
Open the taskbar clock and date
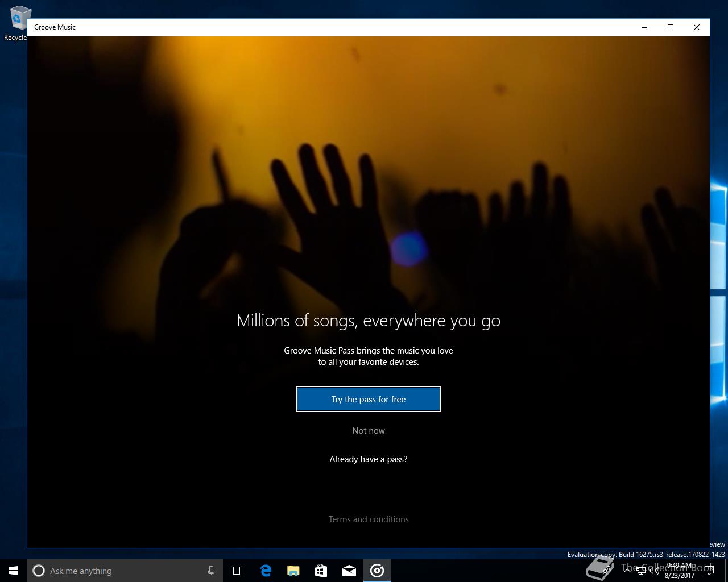click(680, 571)
